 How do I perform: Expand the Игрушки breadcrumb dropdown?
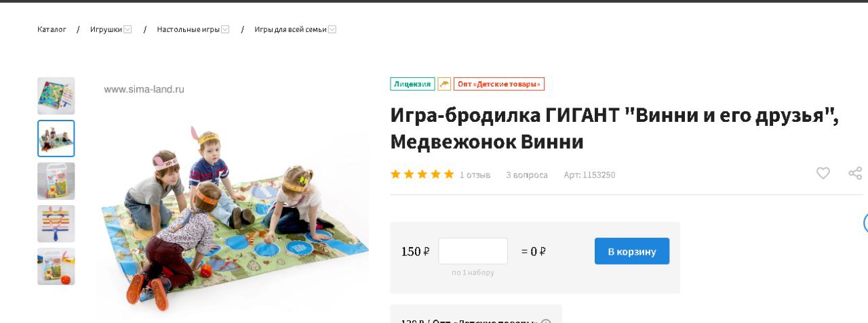tap(127, 29)
